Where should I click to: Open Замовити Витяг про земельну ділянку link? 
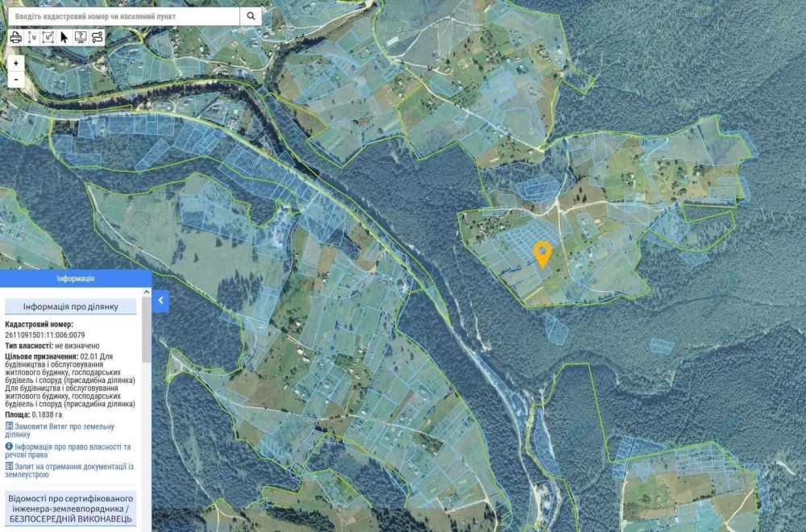(60, 430)
